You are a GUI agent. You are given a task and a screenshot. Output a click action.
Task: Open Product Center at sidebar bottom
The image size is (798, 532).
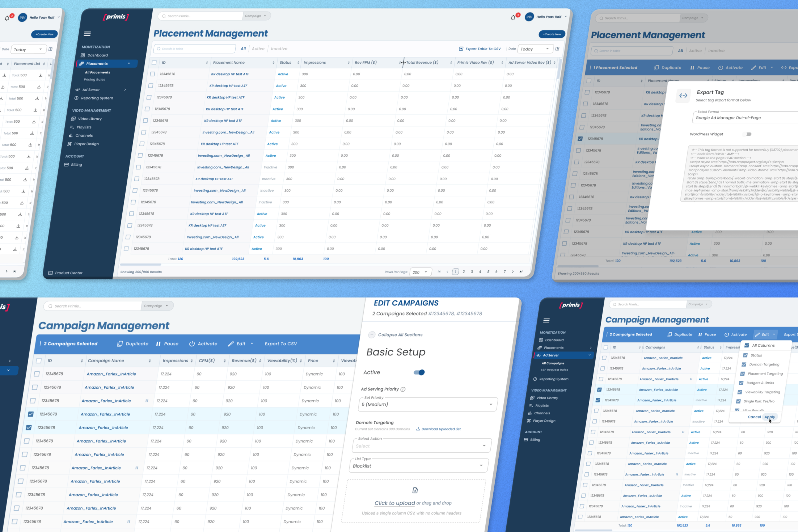click(68, 273)
